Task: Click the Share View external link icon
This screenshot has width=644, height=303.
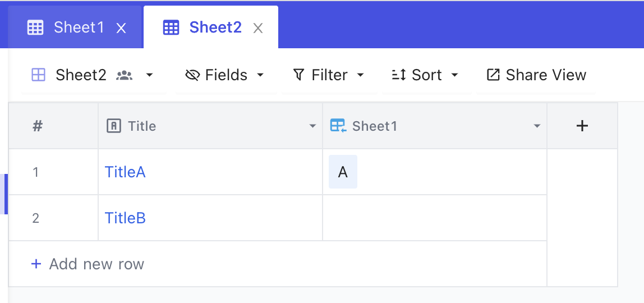Action: coord(493,75)
